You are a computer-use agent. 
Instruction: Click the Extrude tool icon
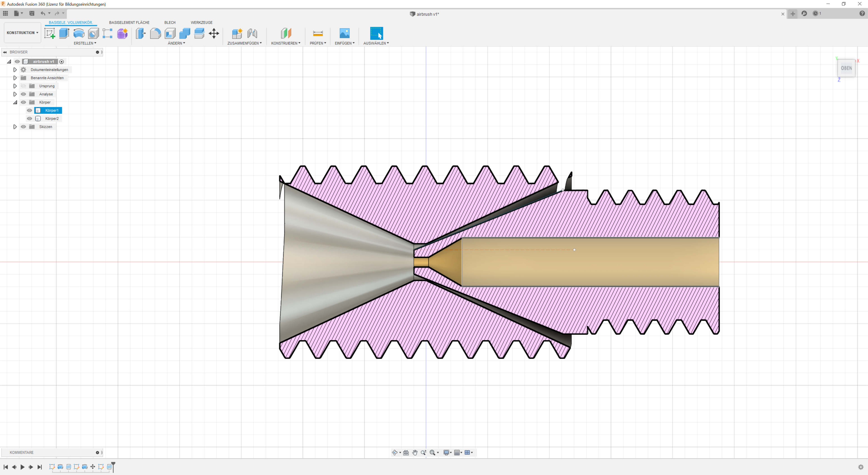click(64, 33)
